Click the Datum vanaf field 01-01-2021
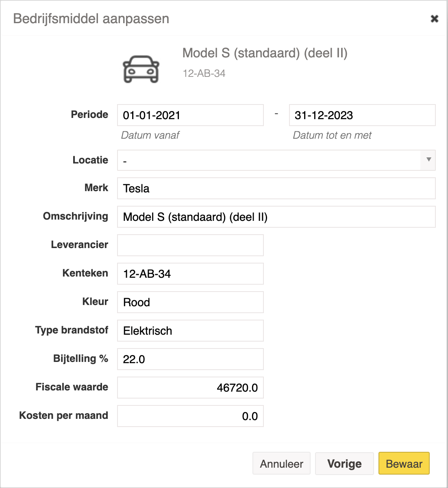This screenshot has width=448, height=488. click(x=190, y=115)
